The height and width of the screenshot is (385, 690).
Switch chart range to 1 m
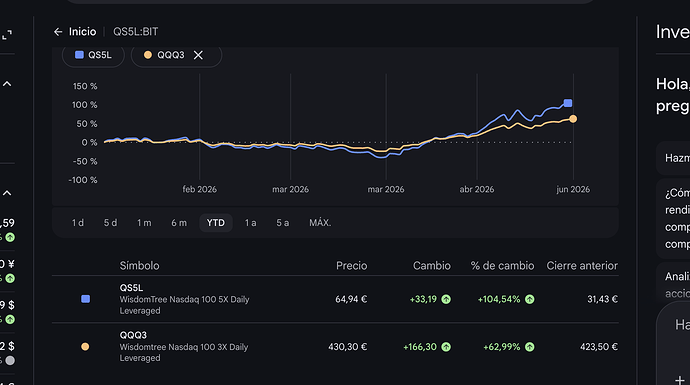click(x=144, y=223)
